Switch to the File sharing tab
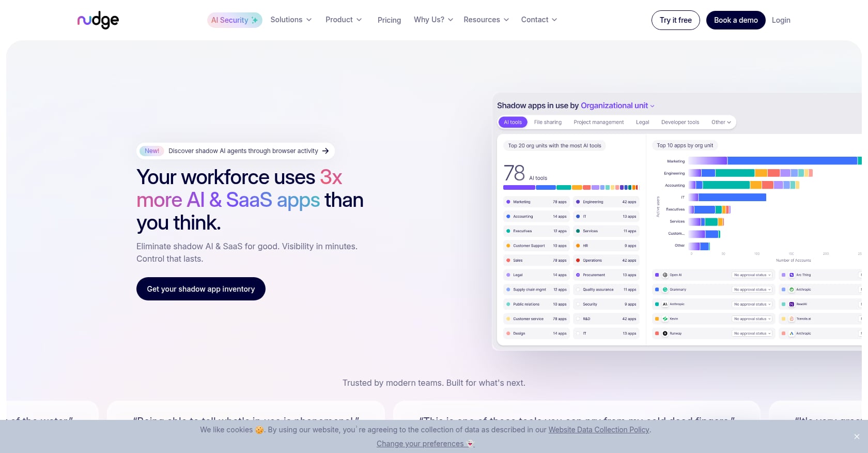868x453 pixels. click(x=548, y=123)
